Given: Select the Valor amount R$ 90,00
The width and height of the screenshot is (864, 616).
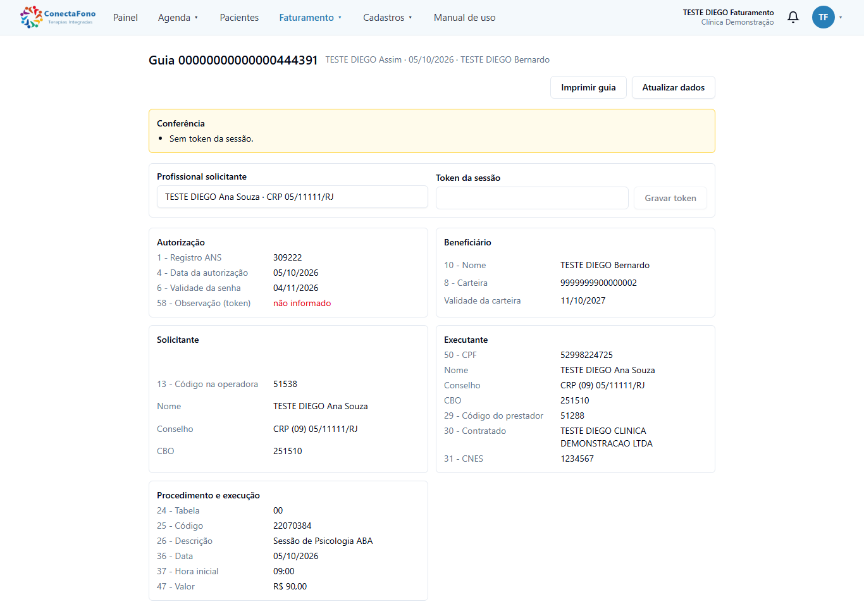Looking at the screenshot, I should click(290, 586).
